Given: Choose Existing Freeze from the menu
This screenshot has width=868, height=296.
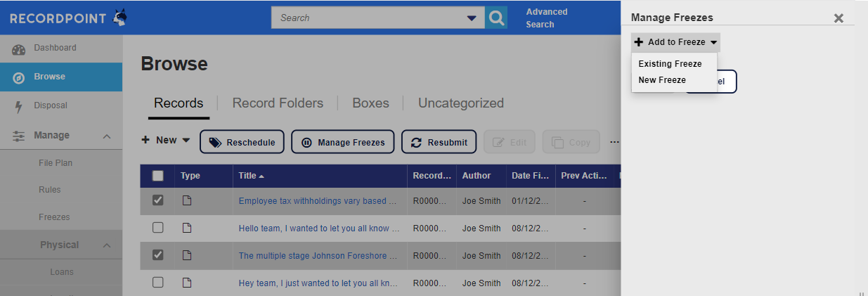Looking at the screenshot, I should coord(670,64).
